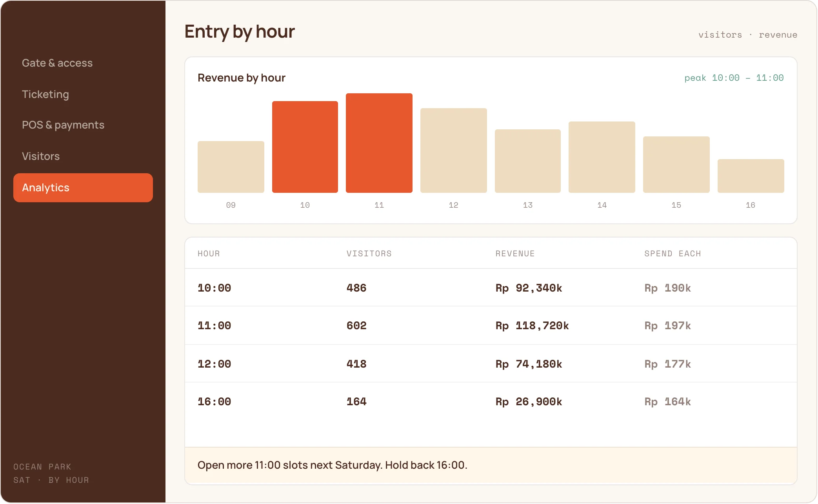Screen dimensions: 818x504
Task: Select the 10:00 table row
Action: coord(491,288)
